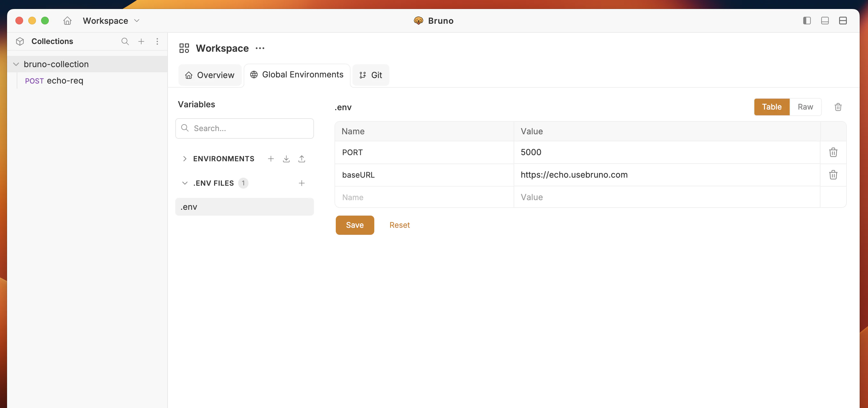Save the environment variables
This screenshot has width=868, height=408.
(x=354, y=225)
